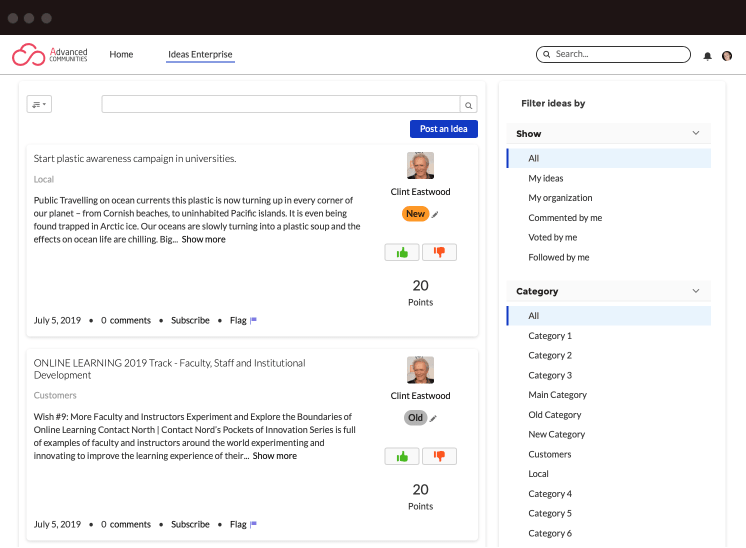Filter by Category 5
This screenshot has width=746, height=548.
[550, 513]
